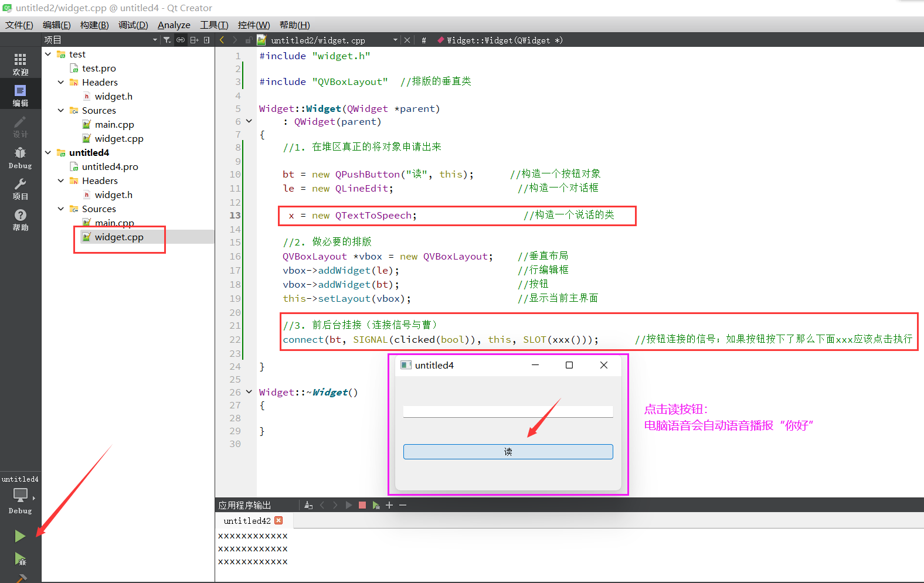Select untitled4.pro in the project tree
924x583 pixels.
click(110, 166)
